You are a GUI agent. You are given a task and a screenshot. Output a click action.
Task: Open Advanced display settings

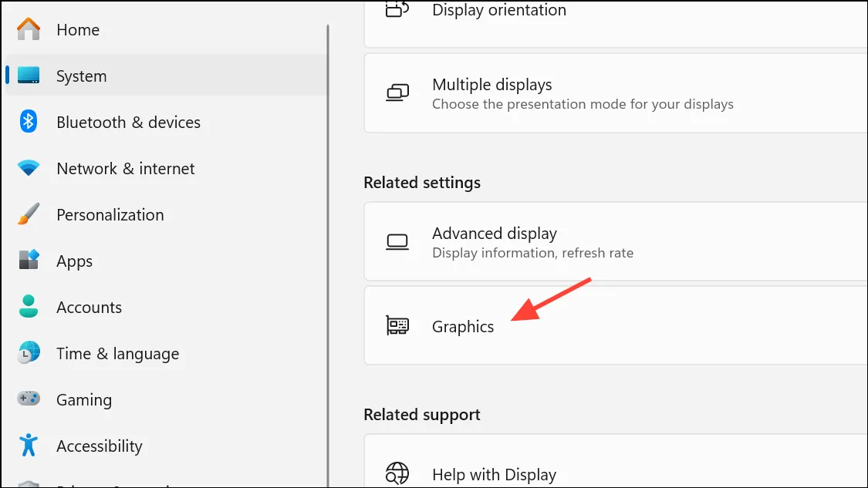coord(616,242)
